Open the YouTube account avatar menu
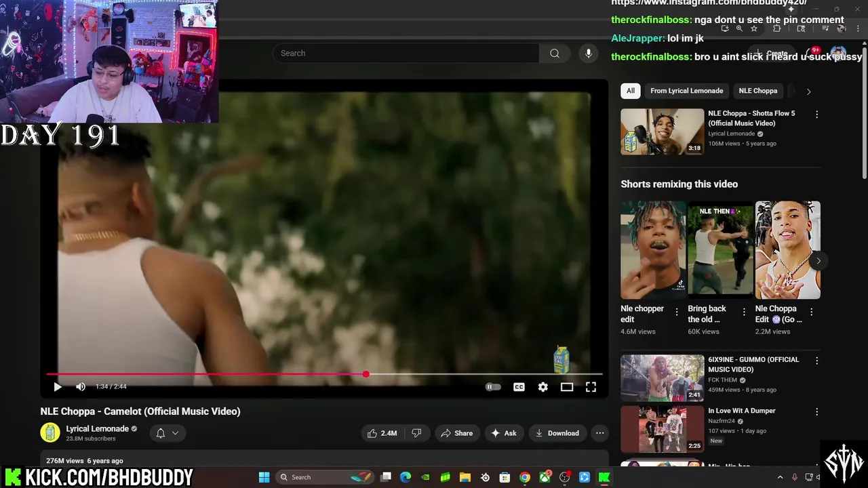 [838, 54]
